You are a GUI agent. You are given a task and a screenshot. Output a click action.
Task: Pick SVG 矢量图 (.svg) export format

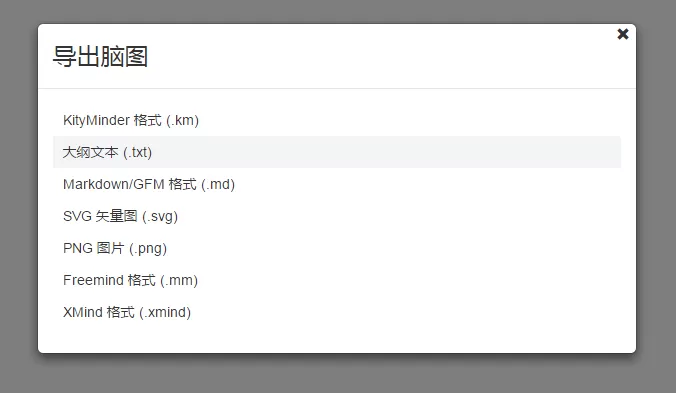point(337,216)
